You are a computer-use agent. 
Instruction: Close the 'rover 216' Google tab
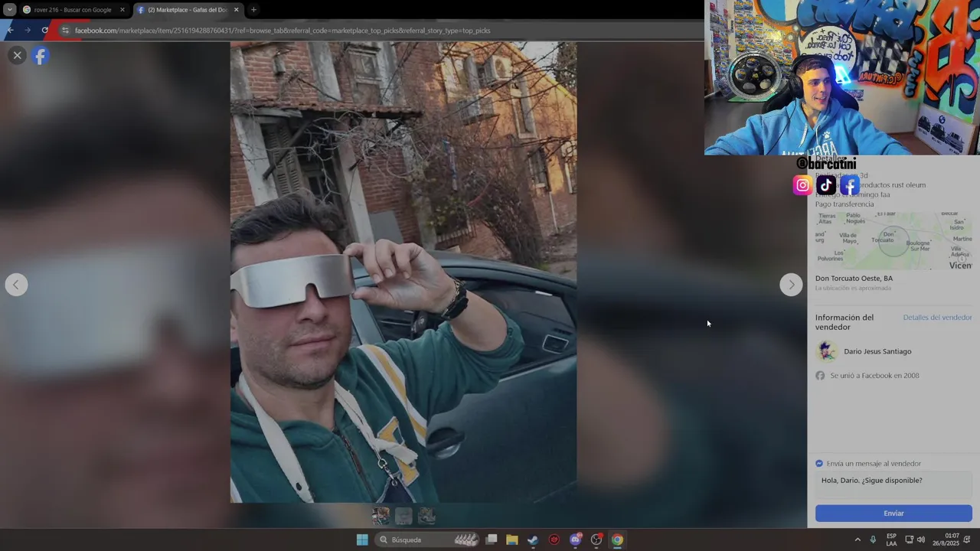point(122,10)
